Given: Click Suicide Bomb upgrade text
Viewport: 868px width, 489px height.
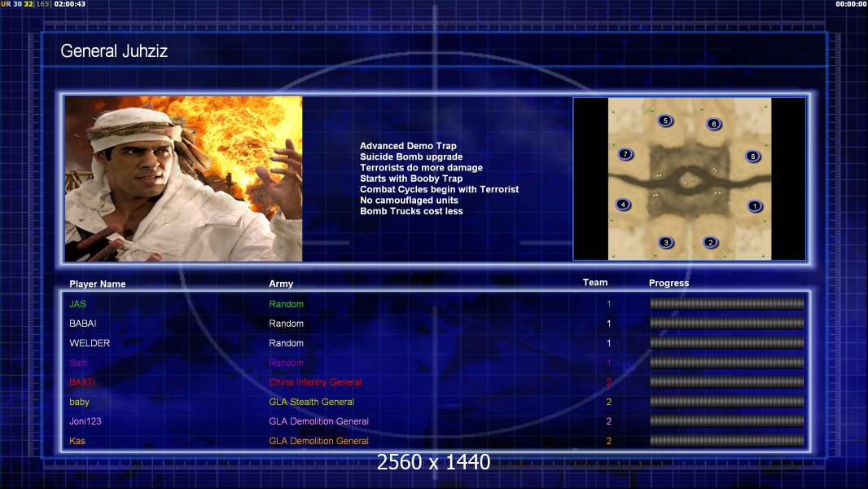Looking at the screenshot, I should pyautogui.click(x=411, y=156).
